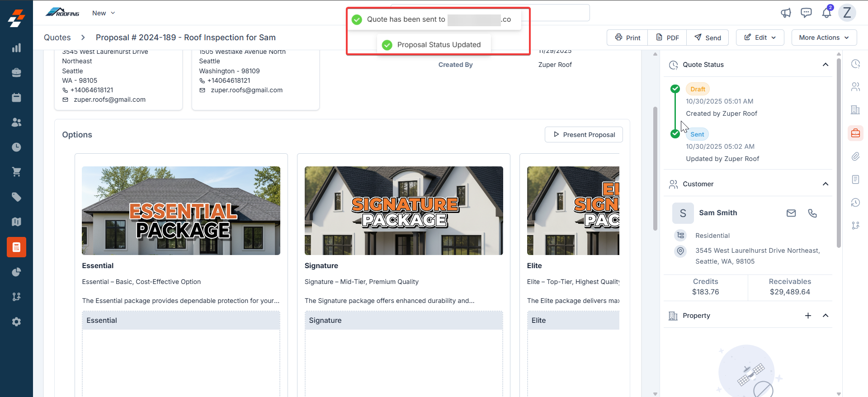
Task: Click the Proposal Status Updated notification
Action: 434,45
